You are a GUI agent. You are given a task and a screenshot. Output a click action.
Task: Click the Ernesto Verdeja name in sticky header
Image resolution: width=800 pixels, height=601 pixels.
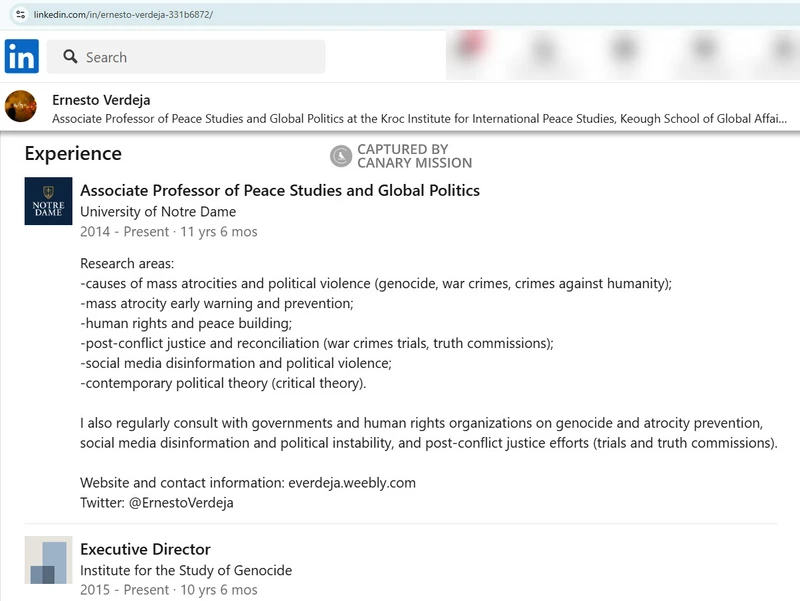point(101,100)
